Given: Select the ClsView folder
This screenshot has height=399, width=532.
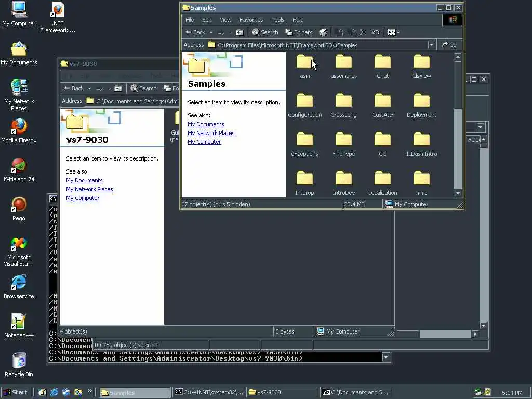Looking at the screenshot, I should (x=421, y=66).
